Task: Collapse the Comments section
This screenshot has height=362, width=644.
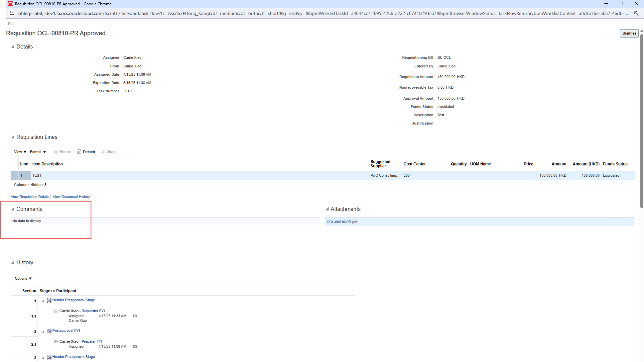Action: pos(13,209)
